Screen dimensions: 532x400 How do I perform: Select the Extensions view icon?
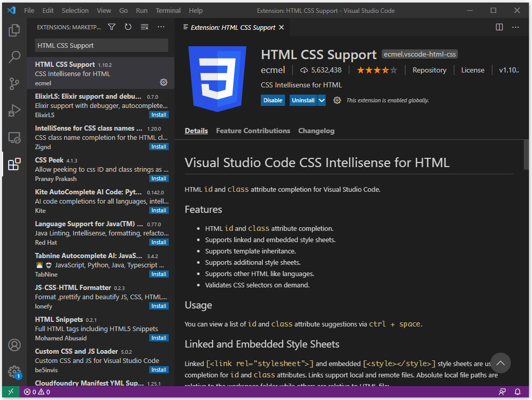[x=14, y=164]
